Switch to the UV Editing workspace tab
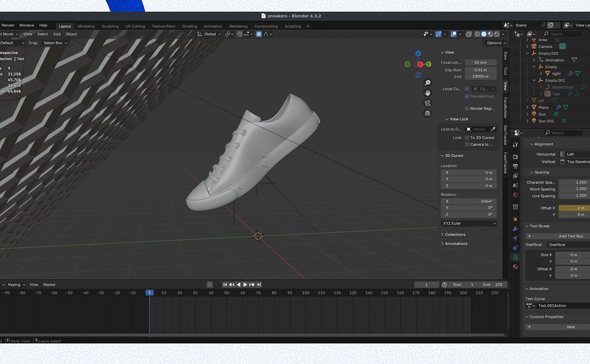This screenshot has height=364, width=590. point(135,26)
